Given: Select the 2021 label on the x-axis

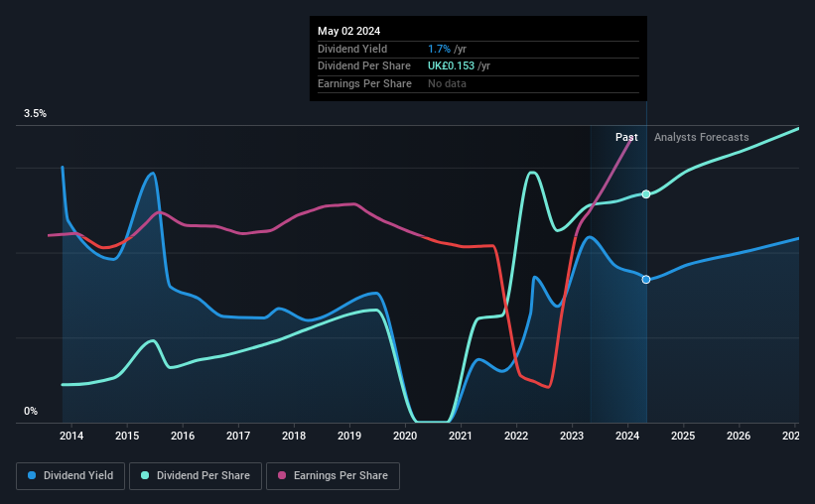Looking at the screenshot, I should pos(461,436).
